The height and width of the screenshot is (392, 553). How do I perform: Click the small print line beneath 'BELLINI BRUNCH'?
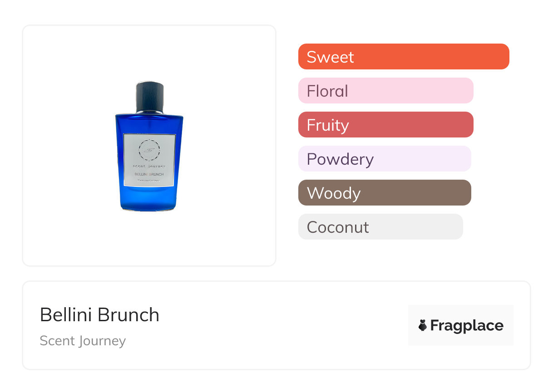149,180
